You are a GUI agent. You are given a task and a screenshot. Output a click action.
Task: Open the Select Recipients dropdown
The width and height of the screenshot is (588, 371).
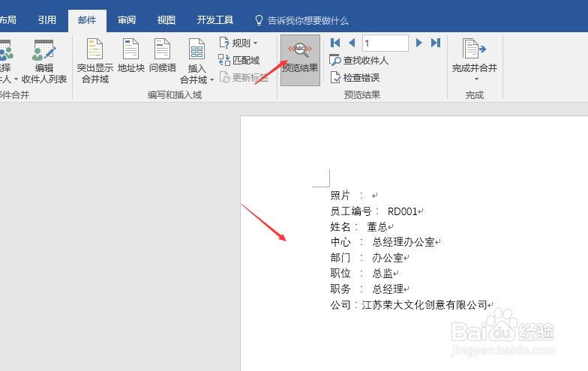coord(16,79)
